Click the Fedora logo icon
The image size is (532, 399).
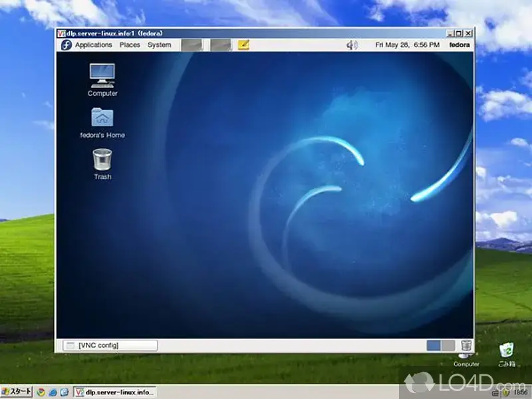point(66,45)
